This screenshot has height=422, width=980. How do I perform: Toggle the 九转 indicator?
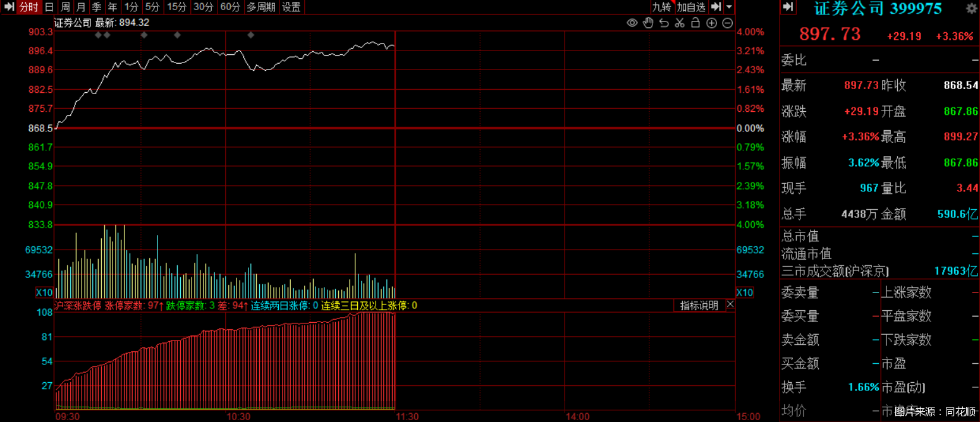click(x=661, y=7)
